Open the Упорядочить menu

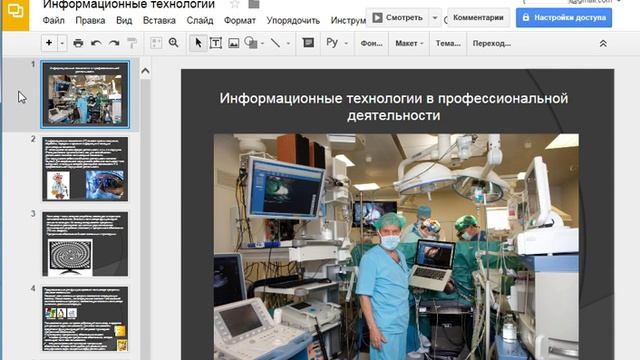pyautogui.click(x=293, y=20)
